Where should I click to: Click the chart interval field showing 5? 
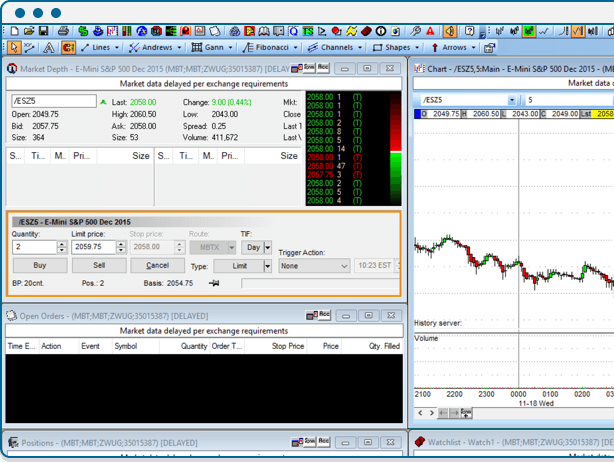pyautogui.click(x=568, y=100)
